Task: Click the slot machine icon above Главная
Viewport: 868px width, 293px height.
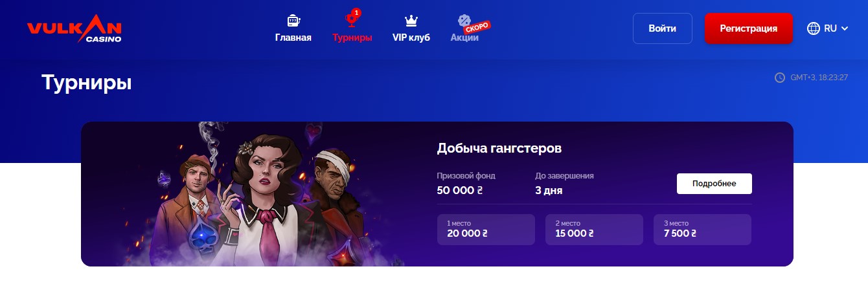Action: (x=293, y=21)
